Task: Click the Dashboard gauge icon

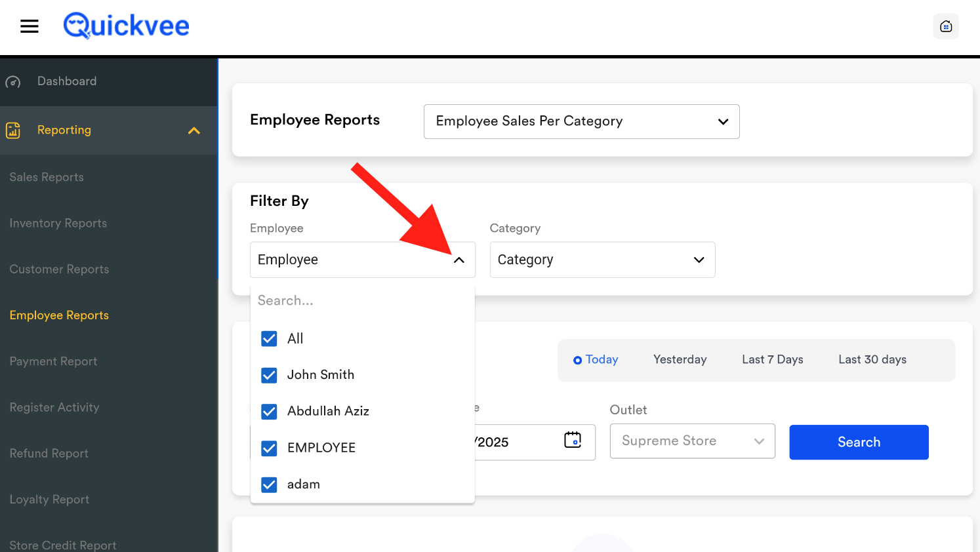Action: pyautogui.click(x=13, y=82)
